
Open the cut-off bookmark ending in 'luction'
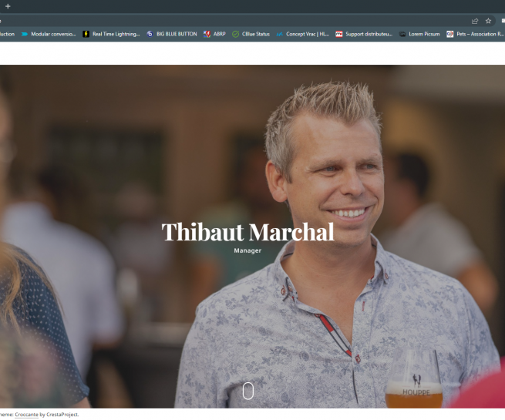tap(7, 34)
